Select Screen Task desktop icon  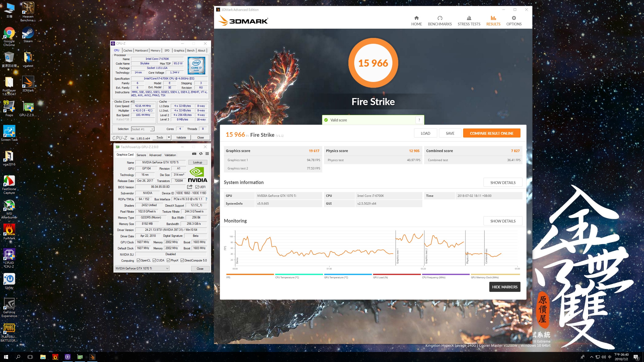9,133
